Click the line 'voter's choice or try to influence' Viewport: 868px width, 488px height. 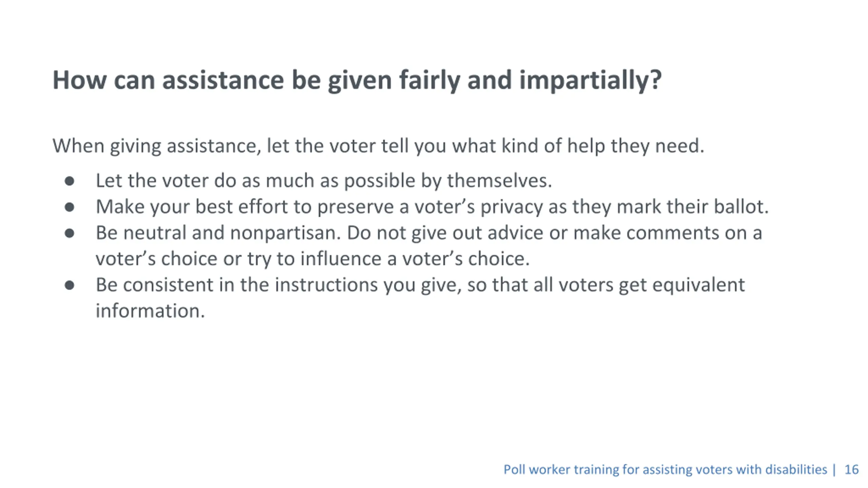(313, 259)
